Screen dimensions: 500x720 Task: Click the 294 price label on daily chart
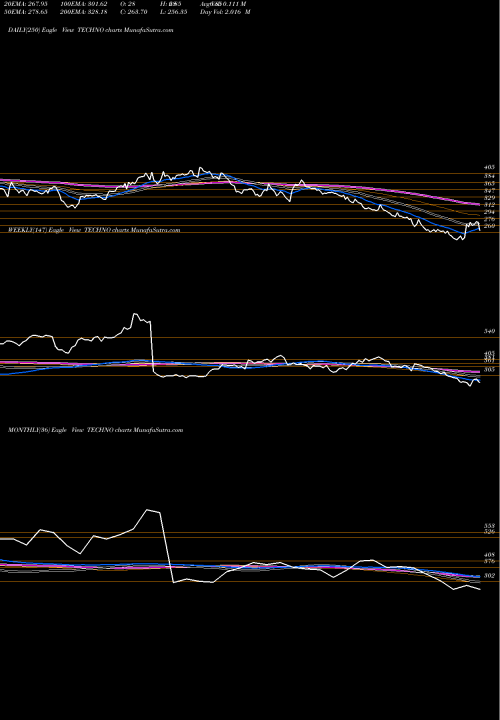tap(489, 212)
